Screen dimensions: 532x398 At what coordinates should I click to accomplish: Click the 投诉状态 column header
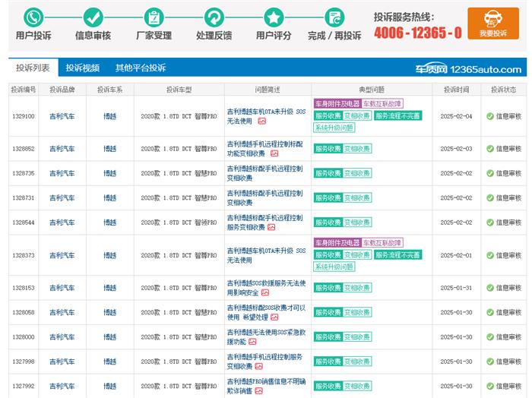tap(503, 90)
